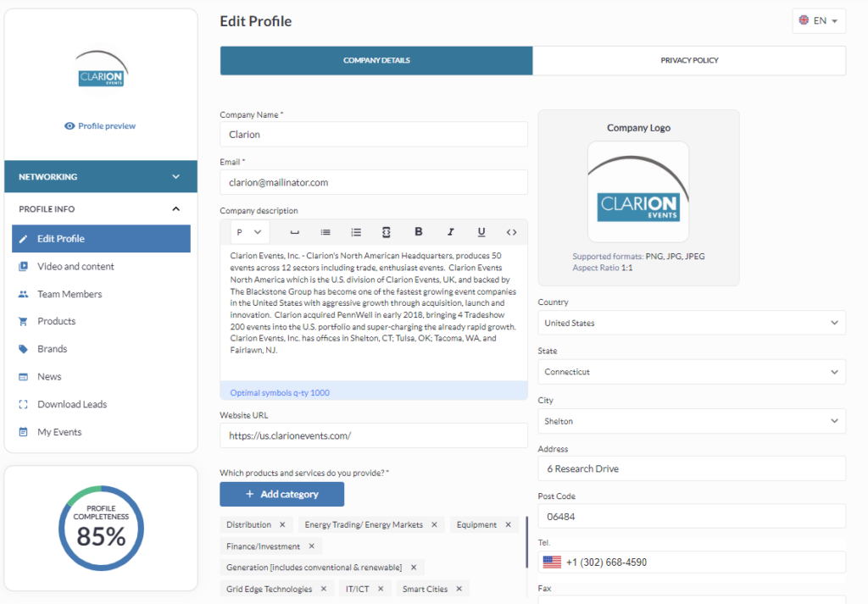Image resolution: width=868 pixels, height=604 pixels.
Task: Click the Optimal symbols q-ty 1000 text
Action: [x=280, y=393]
